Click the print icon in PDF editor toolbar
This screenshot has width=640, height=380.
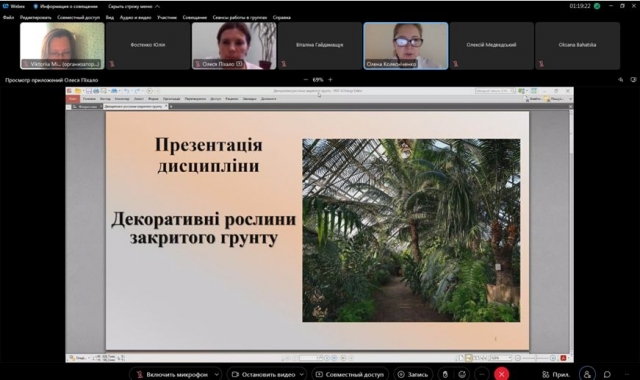[x=96, y=91]
